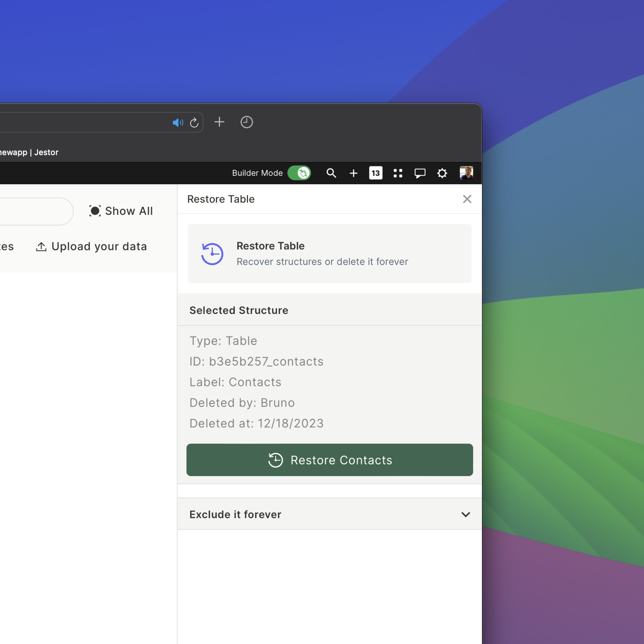Viewport: 644px width, 644px height.
Task: Click the Exclude it forever chevron arrow
Action: tap(466, 514)
